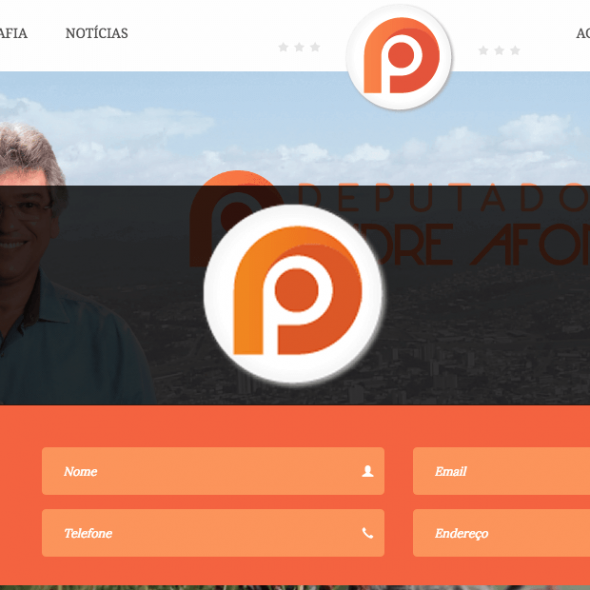Focus the Nome input field
The image size is (590, 590).
point(213,471)
